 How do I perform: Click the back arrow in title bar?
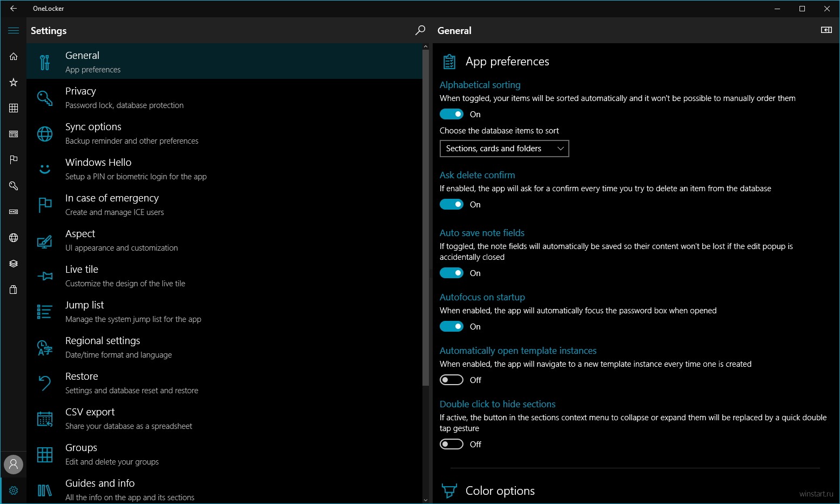14,9
